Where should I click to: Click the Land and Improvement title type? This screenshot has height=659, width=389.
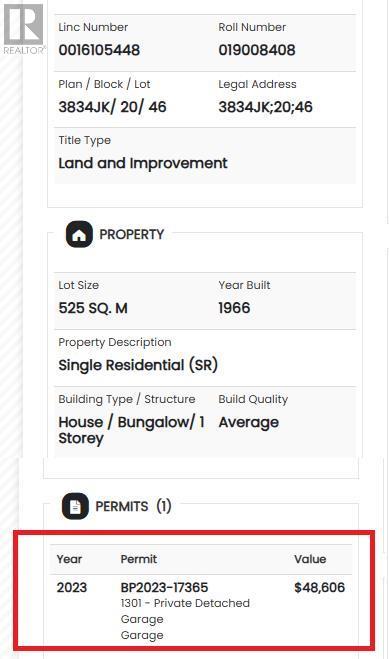coord(143,163)
